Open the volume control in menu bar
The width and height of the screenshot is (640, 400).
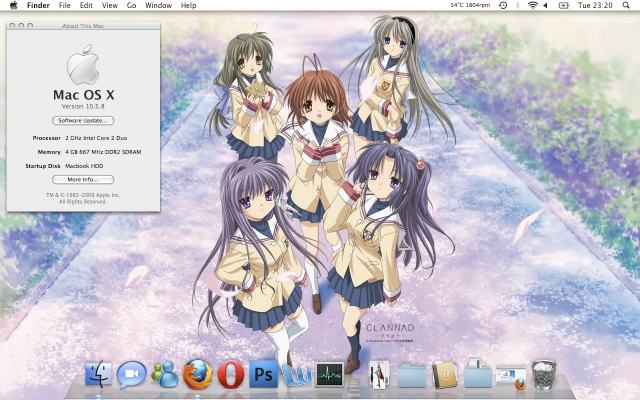pyautogui.click(x=548, y=6)
